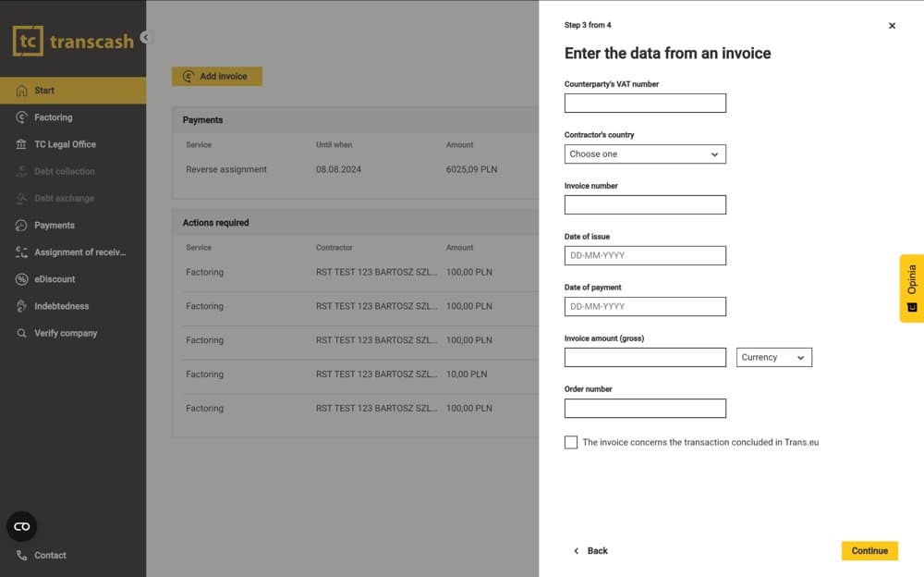Click the 10,00 PLN Factoring row amount
Screen dimensions: 924x577
coord(467,374)
